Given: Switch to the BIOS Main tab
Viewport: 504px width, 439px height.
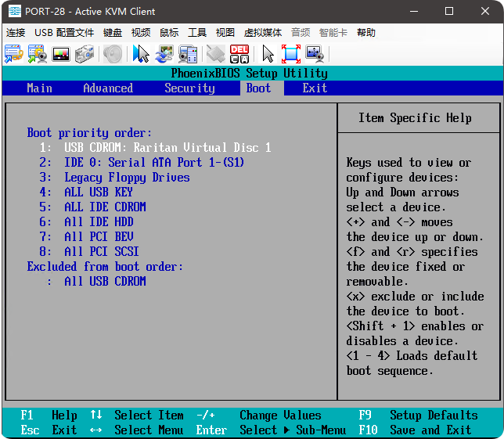Looking at the screenshot, I should [x=39, y=88].
